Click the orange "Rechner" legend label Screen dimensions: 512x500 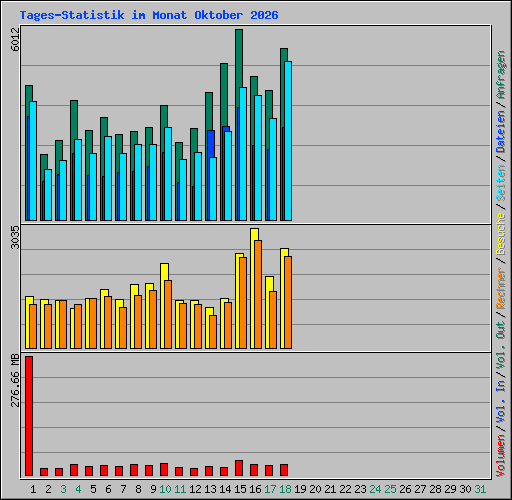[501, 288]
